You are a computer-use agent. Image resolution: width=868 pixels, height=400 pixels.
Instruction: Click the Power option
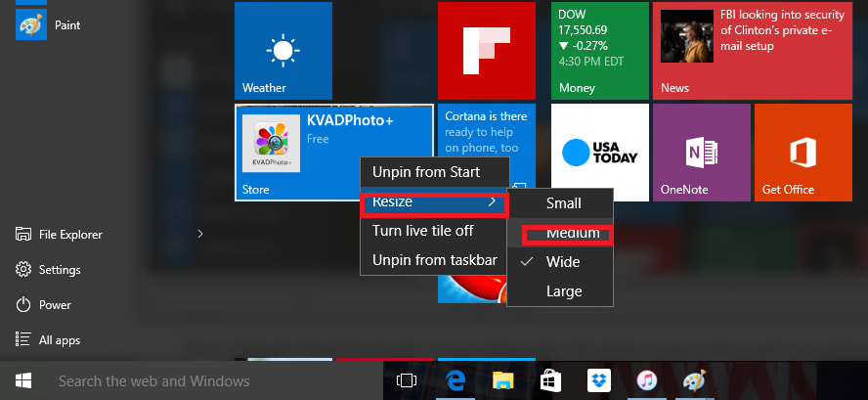(x=43, y=305)
